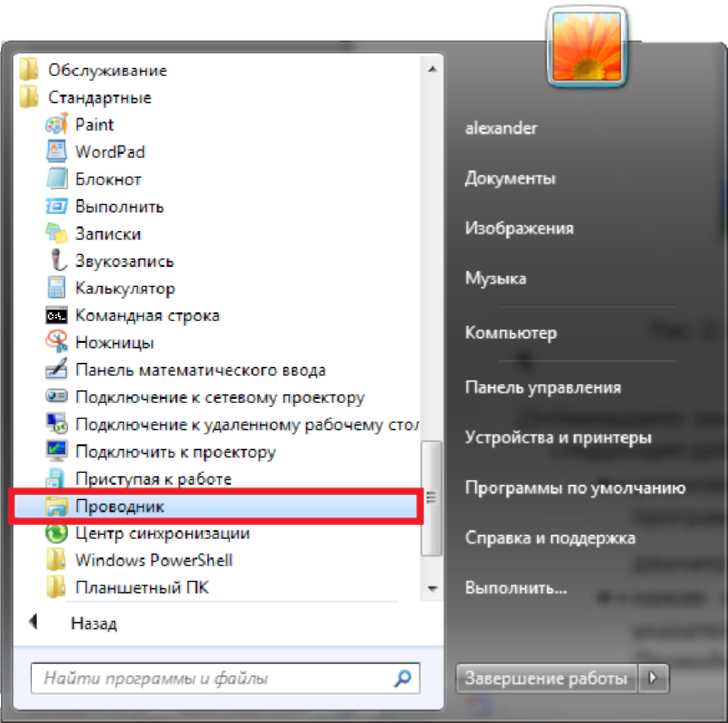This screenshot has height=723, width=728.
Task: Click the user account flower picture
Action: [587, 47]
